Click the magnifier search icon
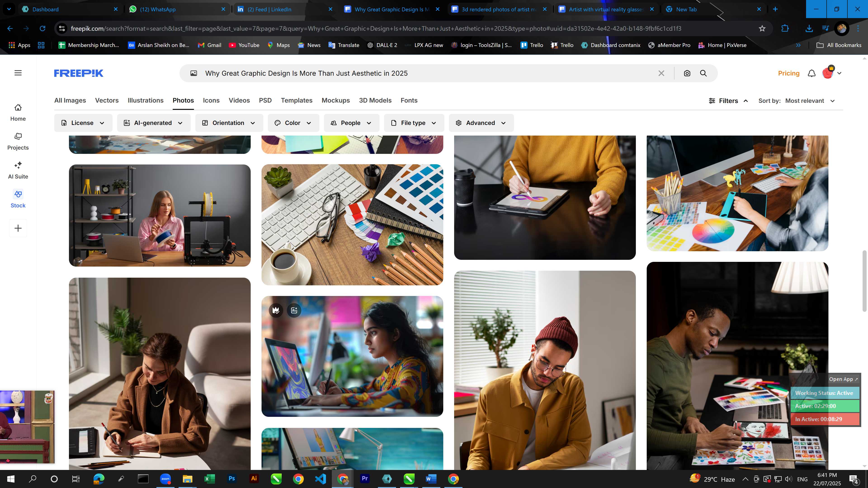868x488 pixels. click(x=703, y=73)
